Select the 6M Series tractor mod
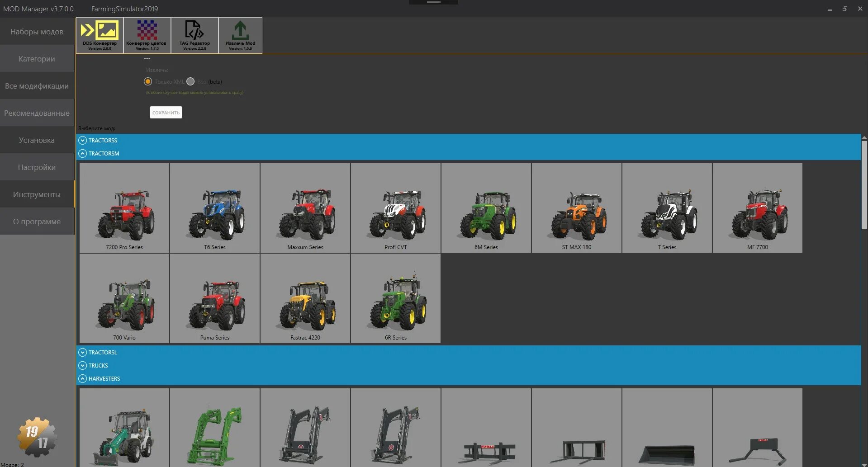 click(x=486, y=208)
